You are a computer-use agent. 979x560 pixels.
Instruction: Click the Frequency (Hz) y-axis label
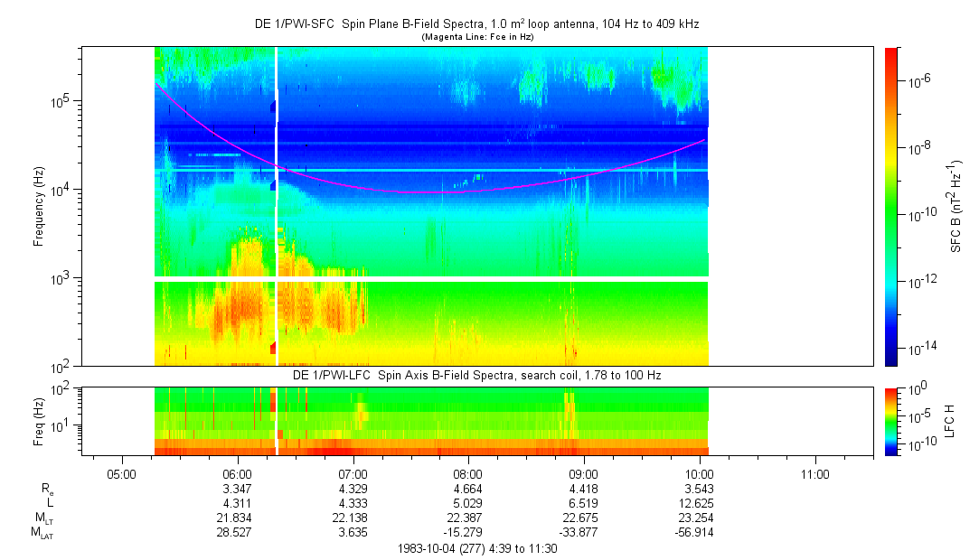tap(39, 206)
